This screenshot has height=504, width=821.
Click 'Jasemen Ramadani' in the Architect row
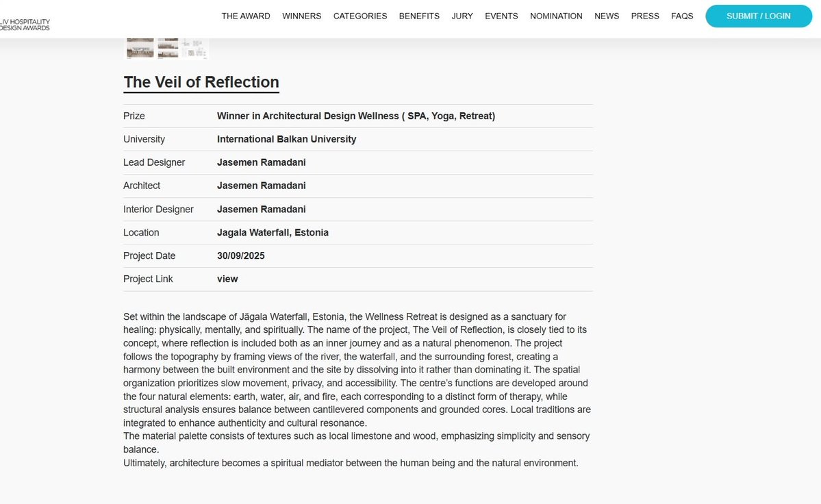point(262,186)
